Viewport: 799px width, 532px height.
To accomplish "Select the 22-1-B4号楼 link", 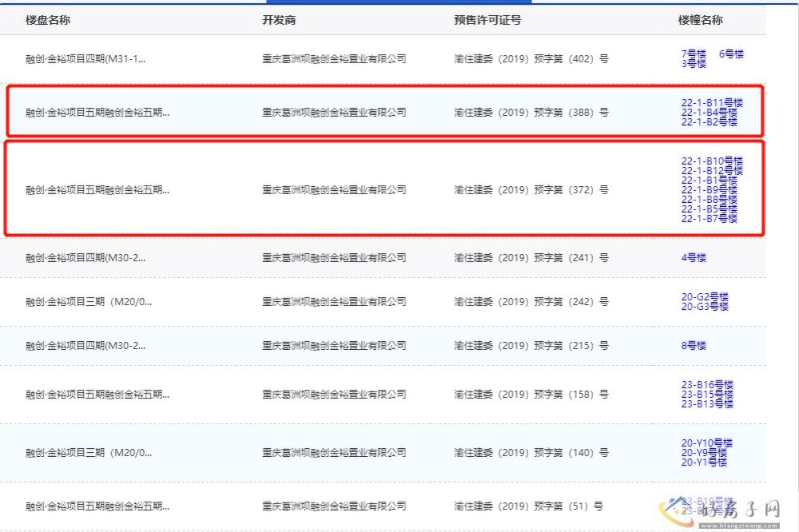I will (710, 113).
